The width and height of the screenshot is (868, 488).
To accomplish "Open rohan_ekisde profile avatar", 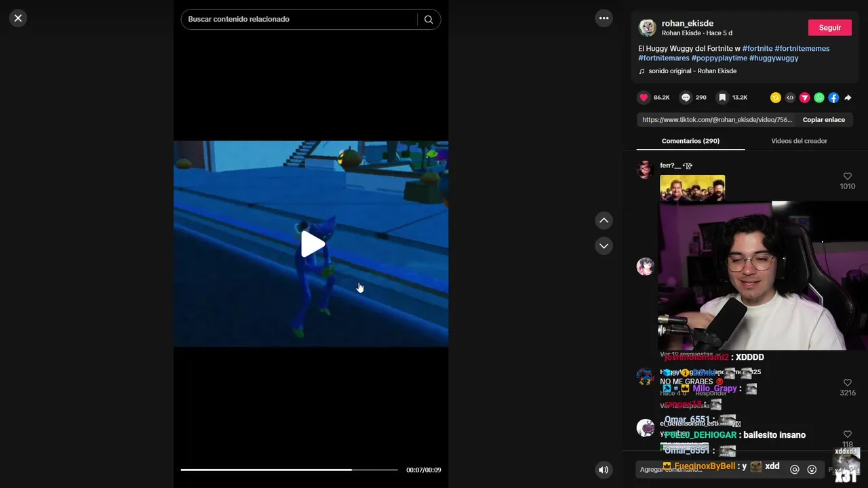I will point(648,28).
